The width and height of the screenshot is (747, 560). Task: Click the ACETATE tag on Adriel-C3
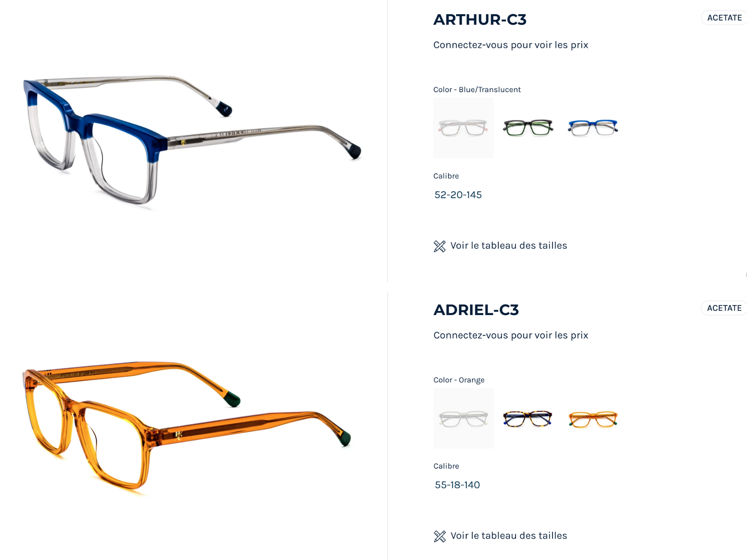point(724,308)
